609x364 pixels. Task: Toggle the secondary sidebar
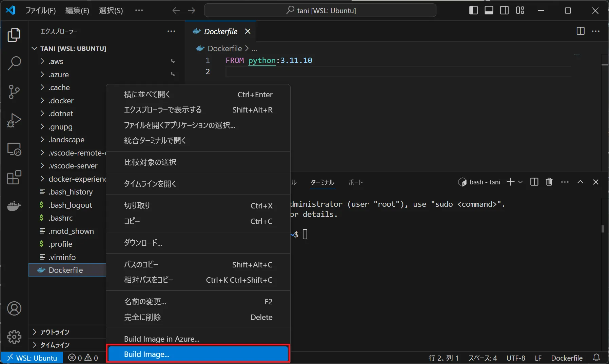pyautogui.click(x=505, y=10)
